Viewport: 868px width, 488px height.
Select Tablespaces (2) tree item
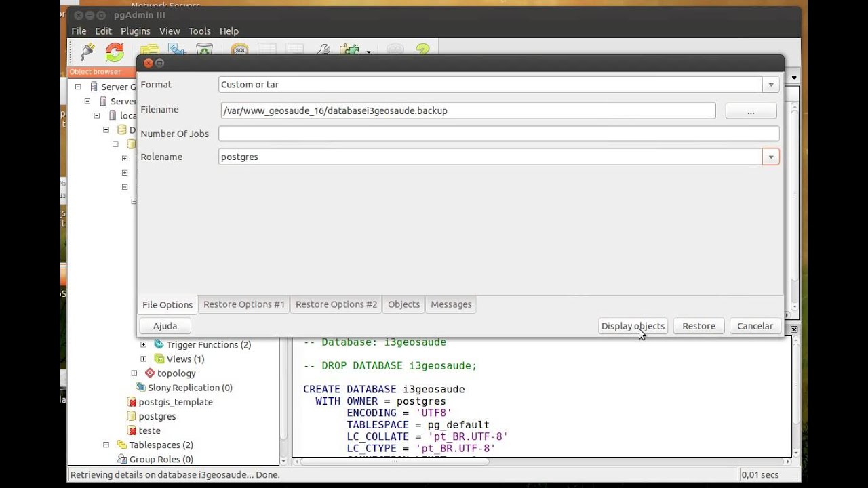[x=161, y=445]
